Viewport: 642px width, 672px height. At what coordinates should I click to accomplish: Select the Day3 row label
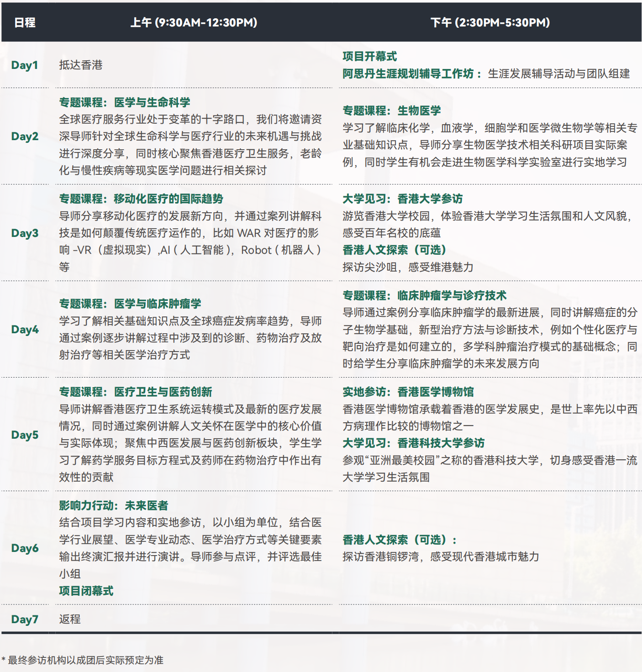[x=25, y=233]
